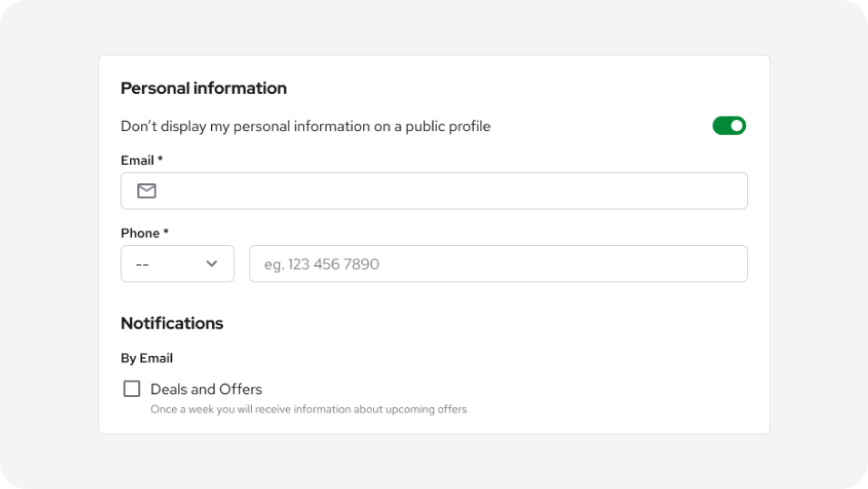Click the chevron arrow in country code selector
The image size is (868, 489).
tap(211, 263)
